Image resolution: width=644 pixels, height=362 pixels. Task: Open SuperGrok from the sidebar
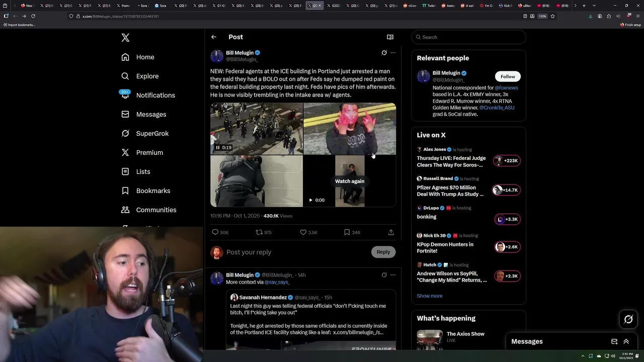pos(145,133)
